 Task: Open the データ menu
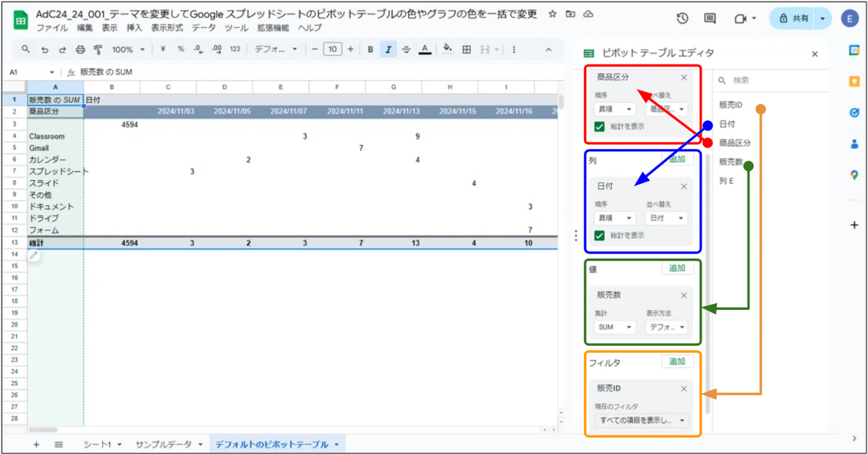pyautogui.click(x=204, y=28)
